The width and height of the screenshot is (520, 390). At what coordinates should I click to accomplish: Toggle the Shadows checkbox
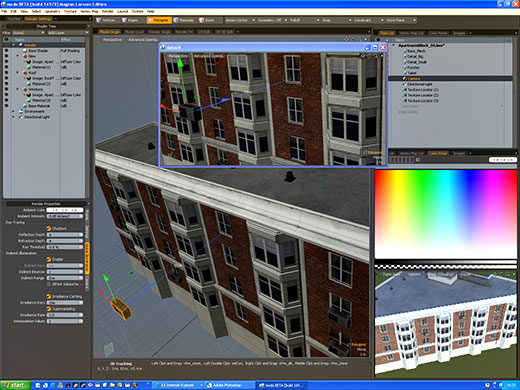tap(49, 228)
